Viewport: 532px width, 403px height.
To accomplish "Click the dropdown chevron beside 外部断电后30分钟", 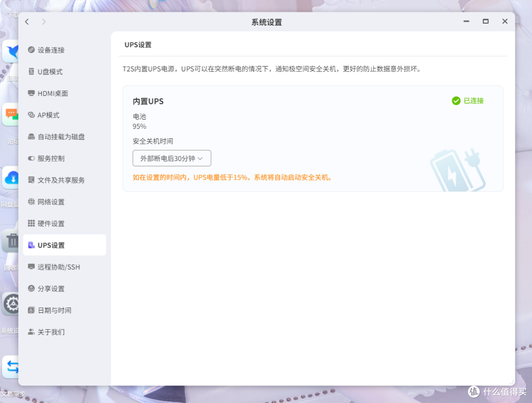I will pyautogui.click(x=200, y=158).
